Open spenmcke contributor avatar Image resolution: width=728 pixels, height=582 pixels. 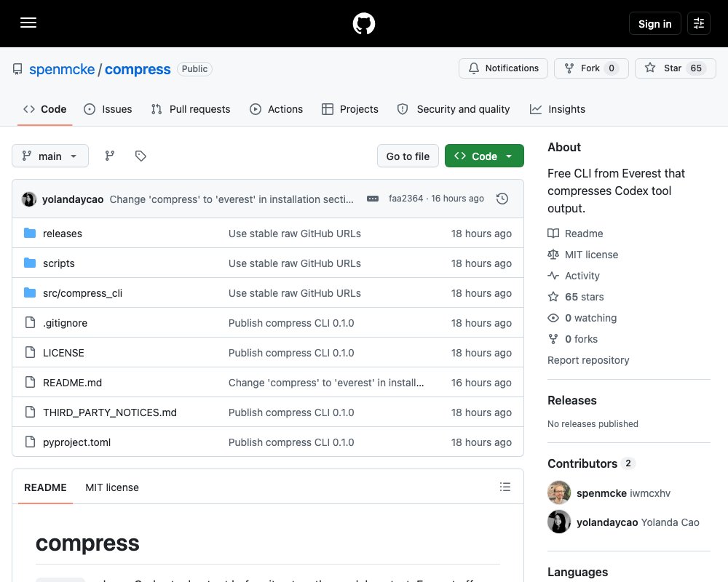coord(559,493)
